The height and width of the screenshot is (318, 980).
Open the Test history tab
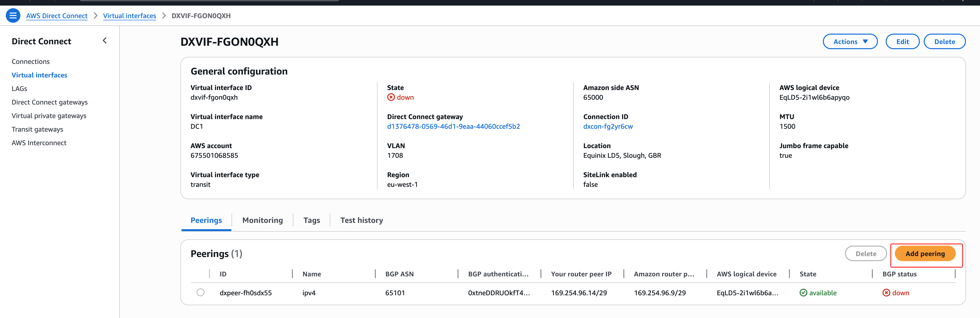361,220
